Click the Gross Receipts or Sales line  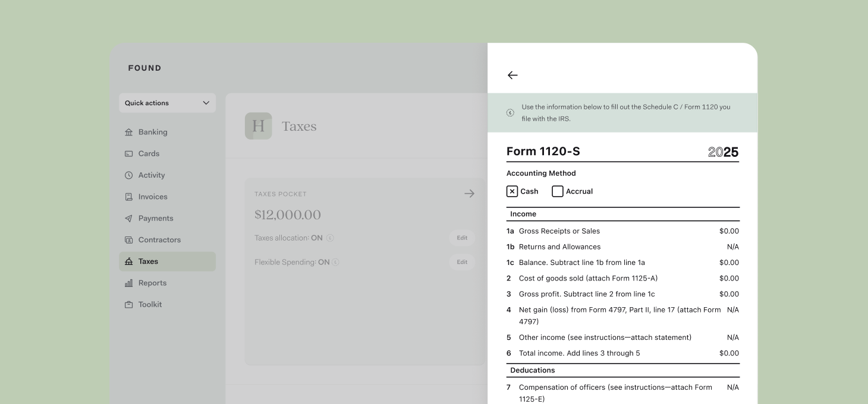coord(622,231)
